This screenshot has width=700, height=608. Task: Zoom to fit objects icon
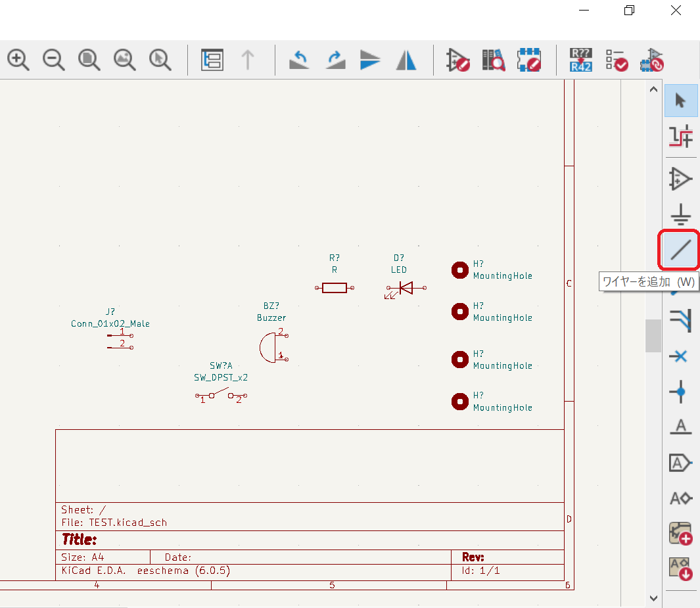click(x=124, y=60)
